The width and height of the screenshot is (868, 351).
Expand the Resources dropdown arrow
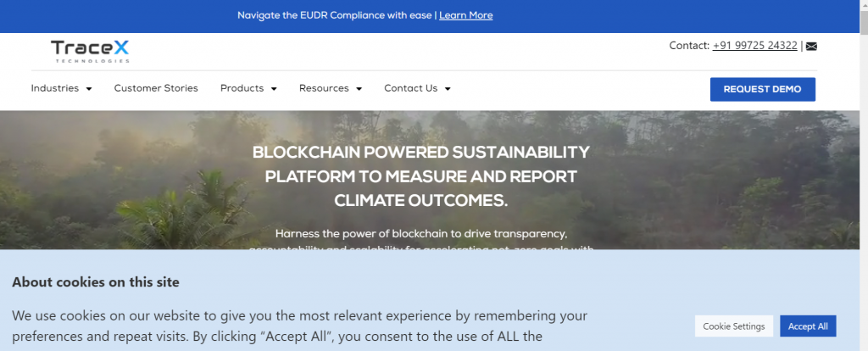pos(359,89)
